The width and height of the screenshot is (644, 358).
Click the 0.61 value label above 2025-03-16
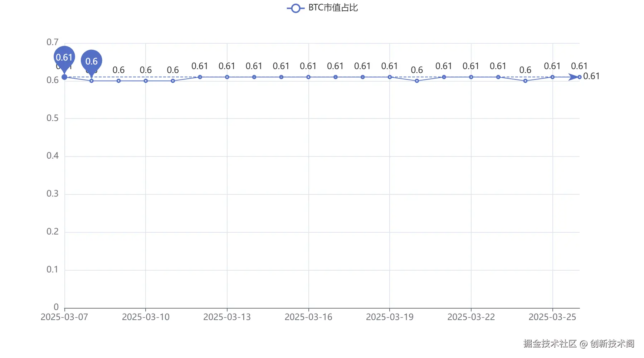coord(308,66)
